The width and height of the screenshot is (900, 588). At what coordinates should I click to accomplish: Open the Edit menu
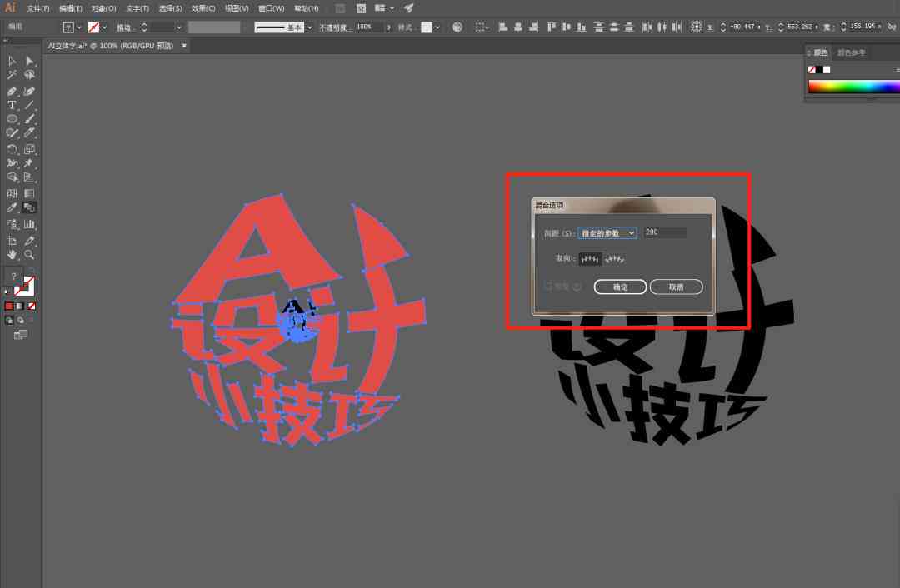tap(71, 8)
